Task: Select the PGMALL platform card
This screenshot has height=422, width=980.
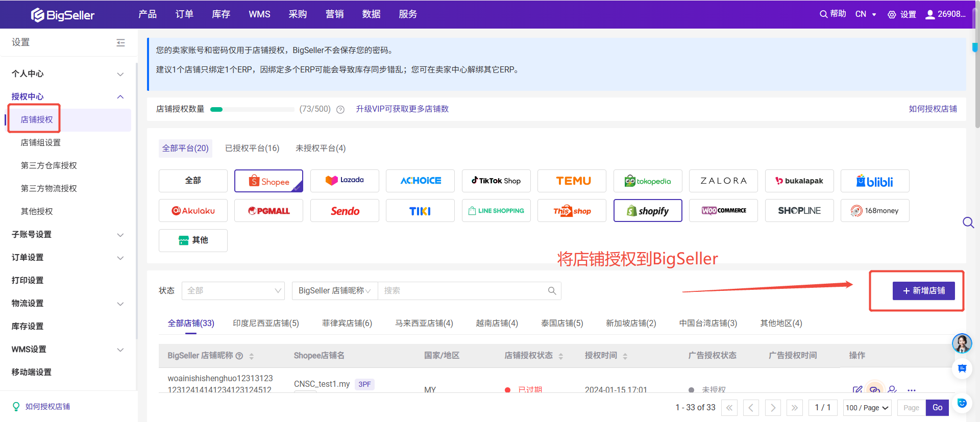Action: pyautogui.click(x=268, y=210)
